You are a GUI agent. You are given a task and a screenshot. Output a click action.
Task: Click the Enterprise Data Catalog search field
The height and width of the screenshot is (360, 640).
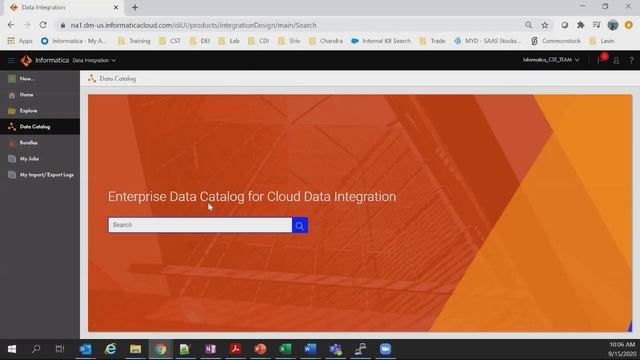tap(200, 225)
